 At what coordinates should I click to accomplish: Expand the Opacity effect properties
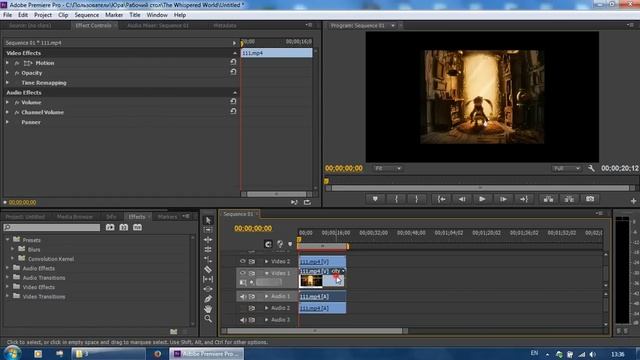click(7, 73)
